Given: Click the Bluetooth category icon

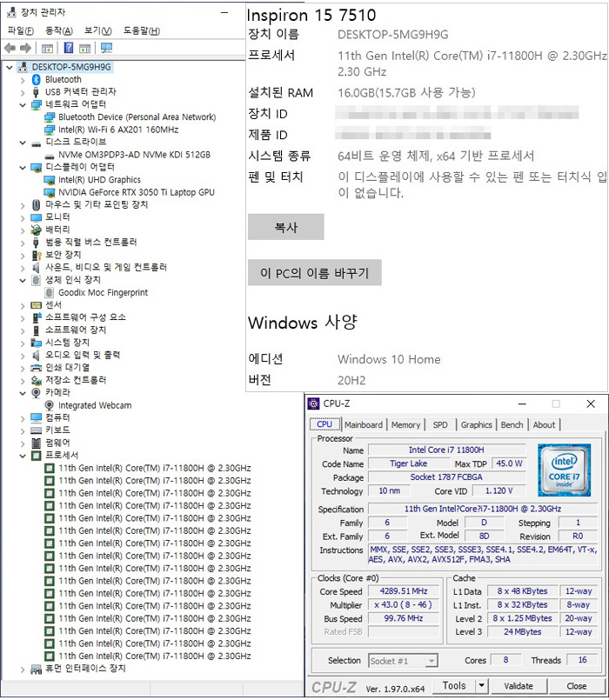Looking at the screenshot, I should [37, 79].
